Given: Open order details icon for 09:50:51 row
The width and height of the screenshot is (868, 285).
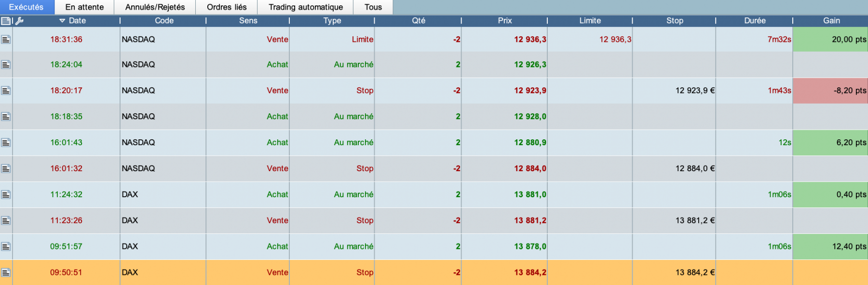Looking at the screenshot, I should tap(6, 273).
